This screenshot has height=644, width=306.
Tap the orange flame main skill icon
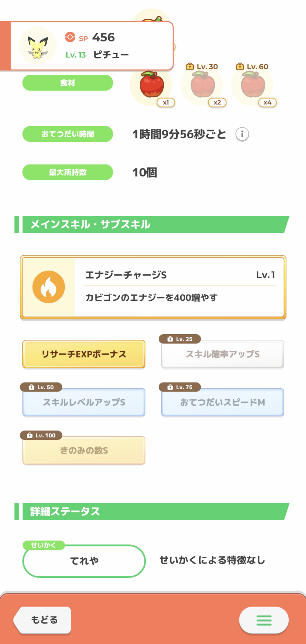tap(49, 287)
